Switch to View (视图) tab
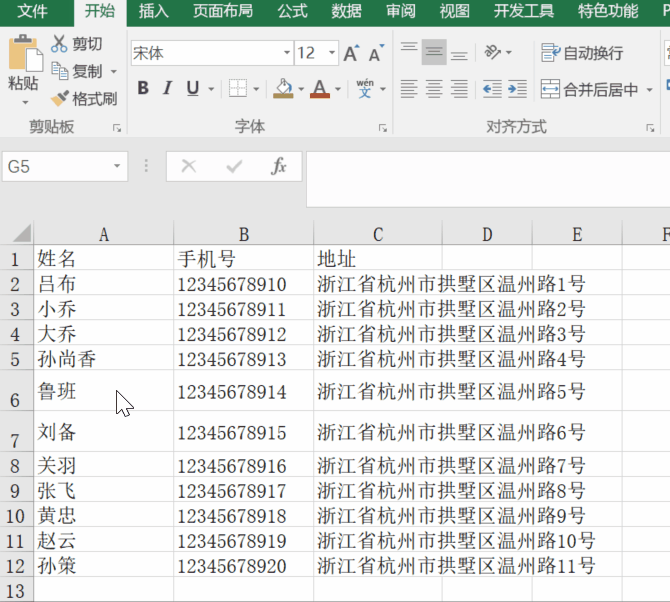The width and height of the screenshot is (670, 602). (x=455, y=11)
